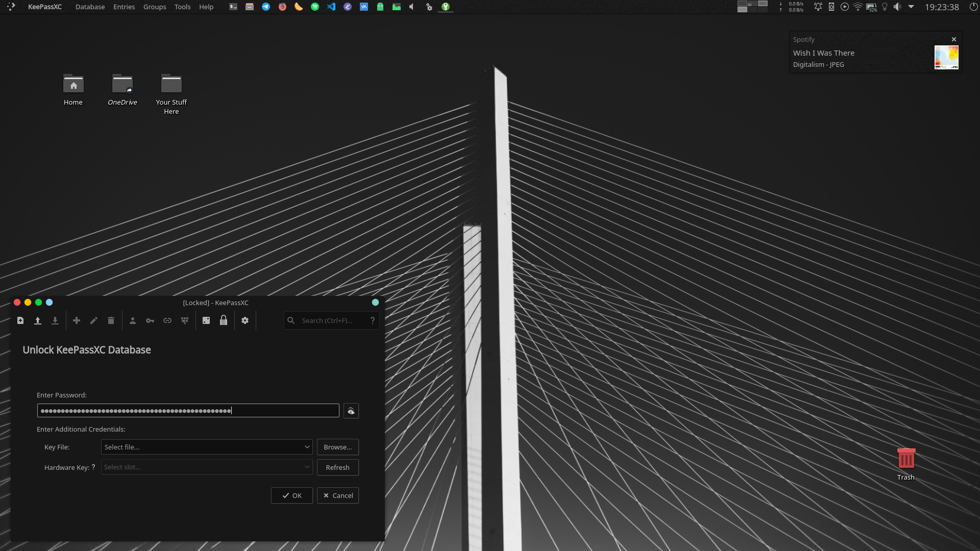Expand the Key File dropdown

coord(307,447)
